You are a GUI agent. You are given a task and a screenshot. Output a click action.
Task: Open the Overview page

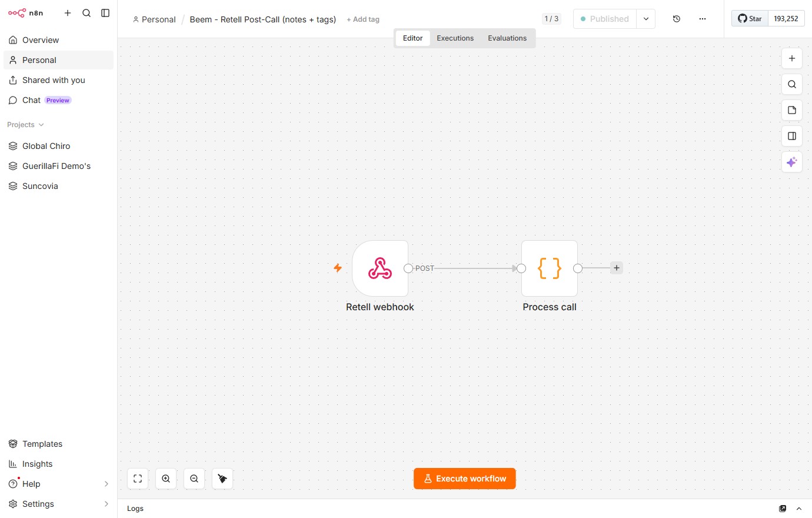(x=58, y=40)
